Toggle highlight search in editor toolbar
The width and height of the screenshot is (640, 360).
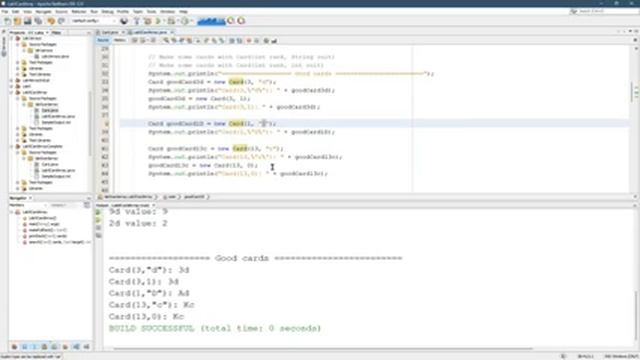[x=190, y=40]
